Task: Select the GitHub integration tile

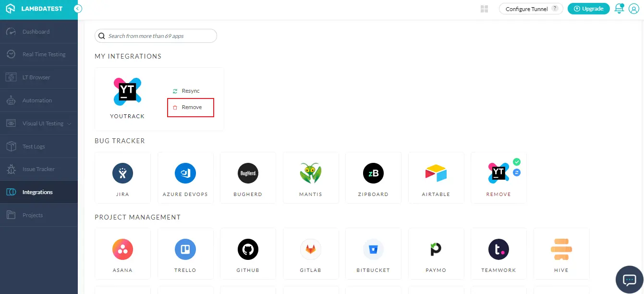Action: pos(248,249)
